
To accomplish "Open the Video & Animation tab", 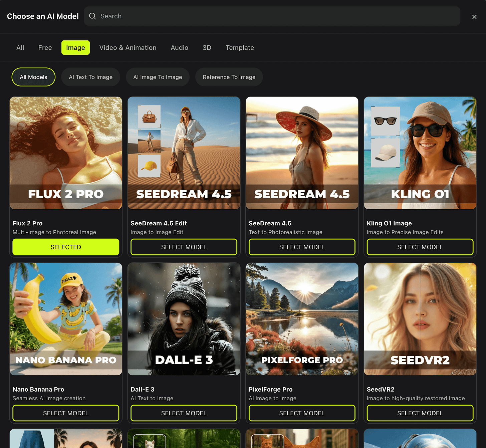I will point(128,47).
